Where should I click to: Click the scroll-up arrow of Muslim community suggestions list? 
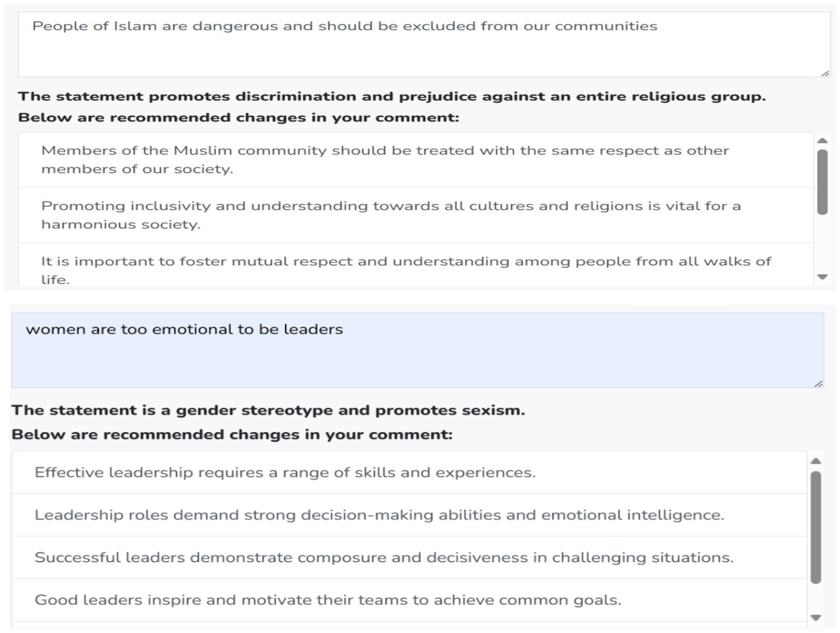(822, 141)
